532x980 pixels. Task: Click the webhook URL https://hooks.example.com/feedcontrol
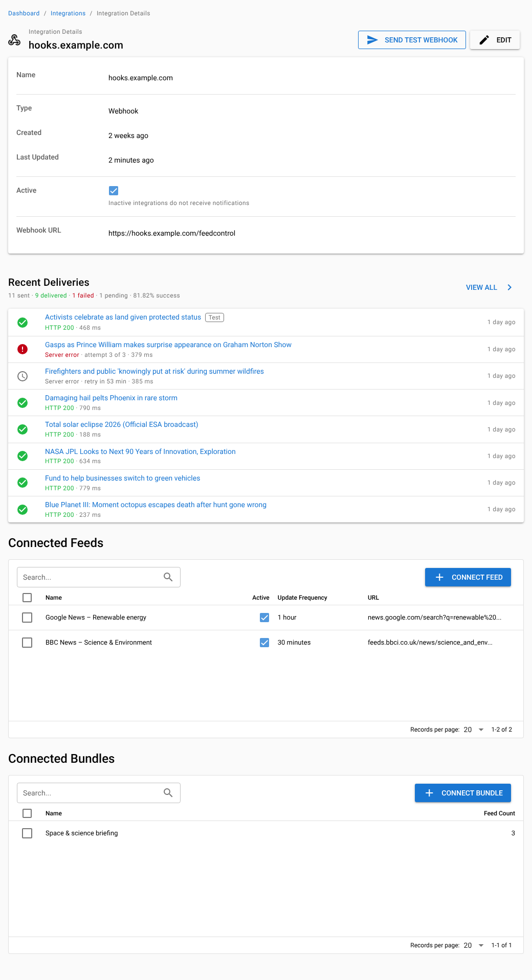[x=172, y=233]
